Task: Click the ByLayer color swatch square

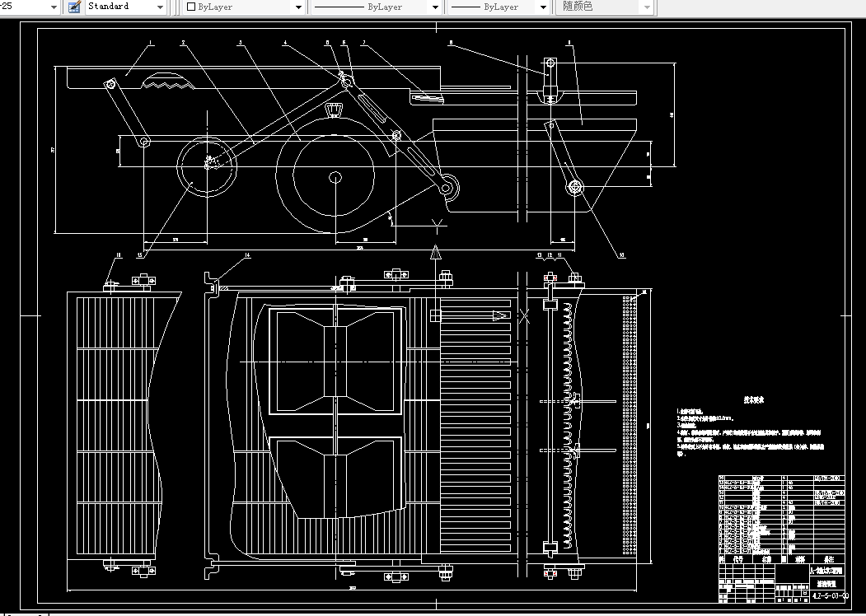Action: point(192,7)
